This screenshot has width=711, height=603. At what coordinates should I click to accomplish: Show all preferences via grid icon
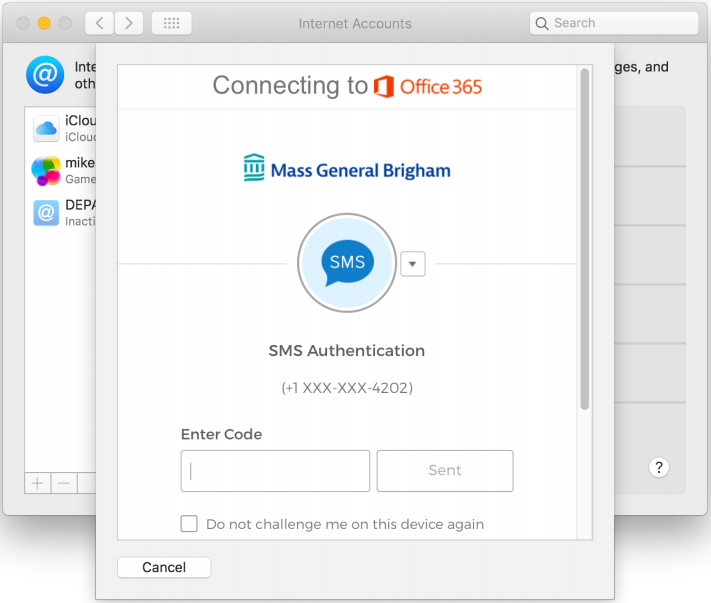[171, 23]
